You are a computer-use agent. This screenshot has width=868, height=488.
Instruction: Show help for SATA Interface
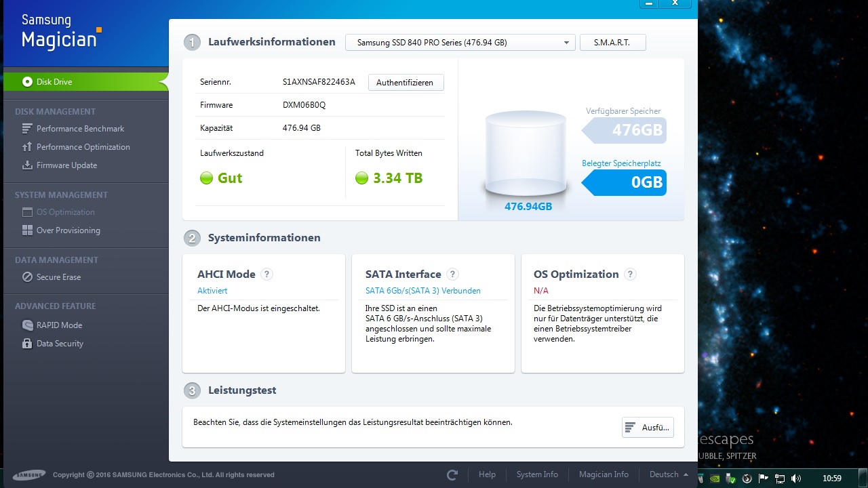[x=452, y=274]
